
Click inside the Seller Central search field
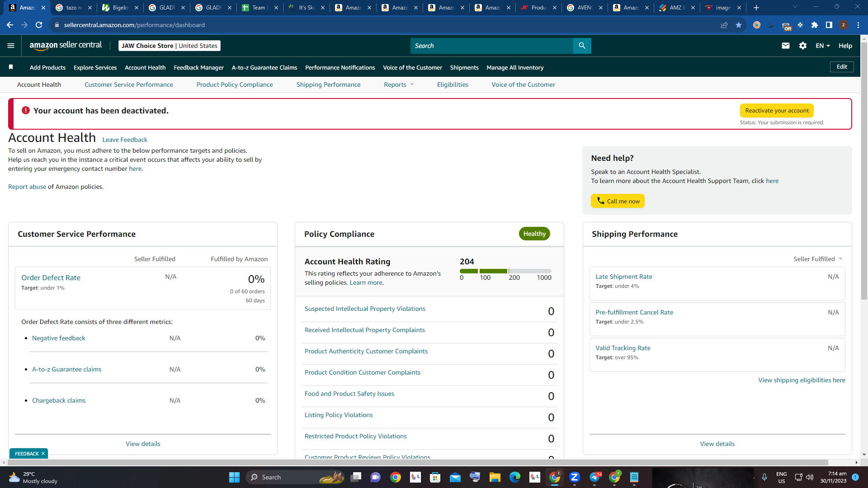pyautogui.click(x=491, y=46)
